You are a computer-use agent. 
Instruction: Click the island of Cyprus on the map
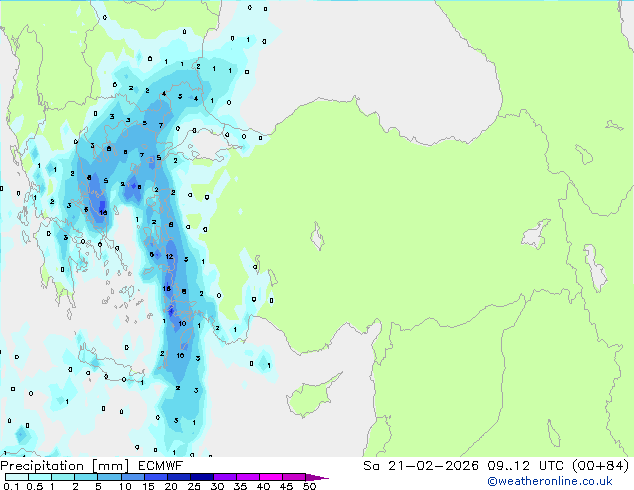(x=309, y=397)
